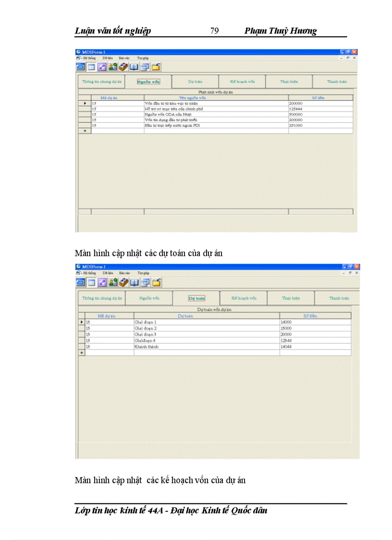
Task: Click the open folder toolbar icon
Action: pos(155,67)
